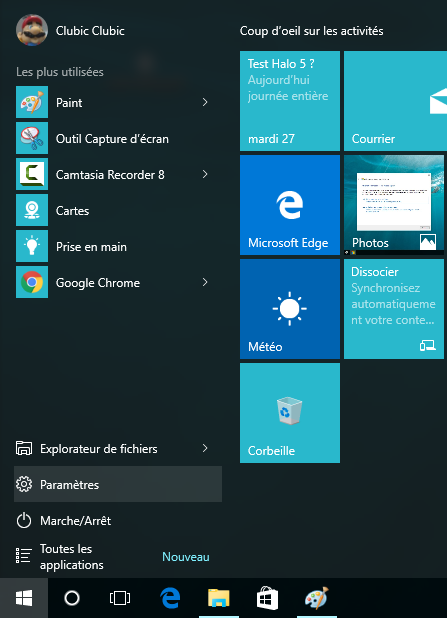Open the Courrier mail tile
The width and height of the screenshot is (447, 618).
click(395, 101)
